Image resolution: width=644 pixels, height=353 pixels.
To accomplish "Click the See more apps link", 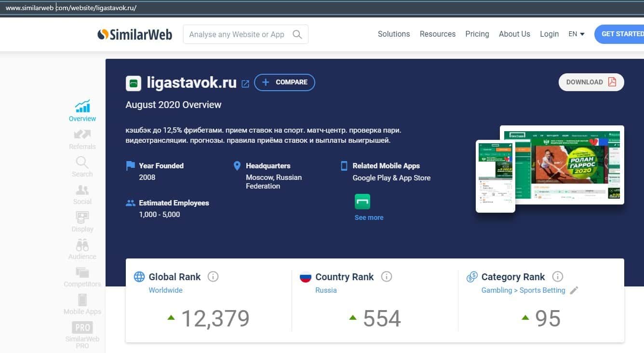I will 369,217.
